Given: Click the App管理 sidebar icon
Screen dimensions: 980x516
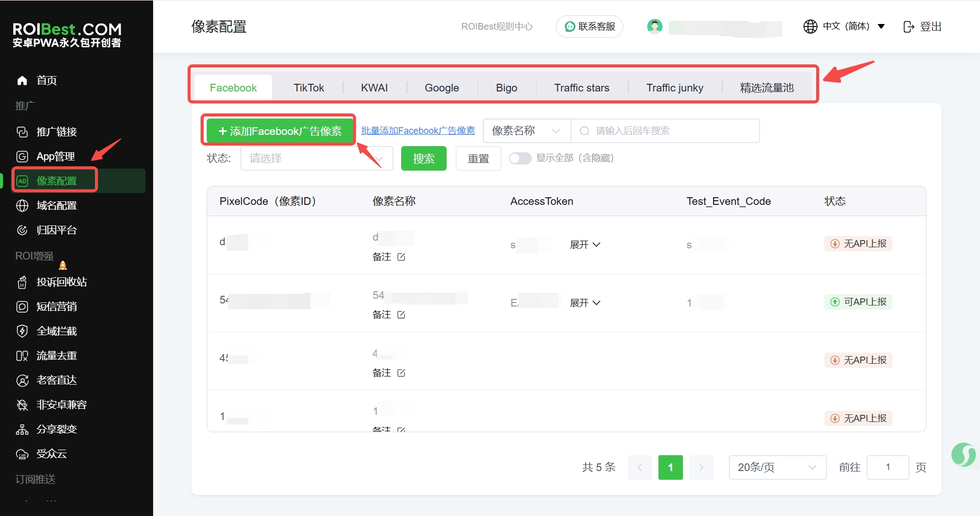Looking at the screenshot, I should point(22,156).
